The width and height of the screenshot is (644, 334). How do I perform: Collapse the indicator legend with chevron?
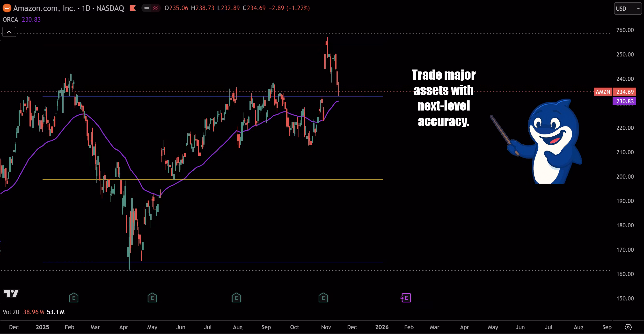[9, 32]
